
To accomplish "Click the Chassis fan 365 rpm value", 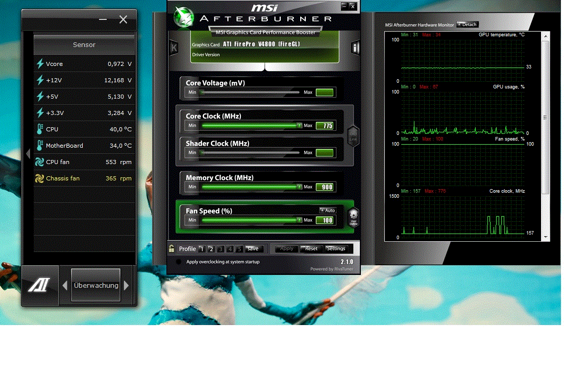I will pyautogui.click(x=118, y=178).
